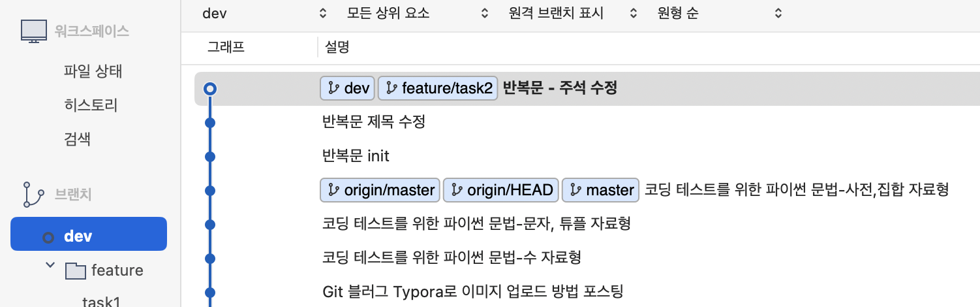Image resolution: width=980 pixels, height=307 pixels.
Task: Click the origin/HEAD branch tag
Action: click(501, 190)
